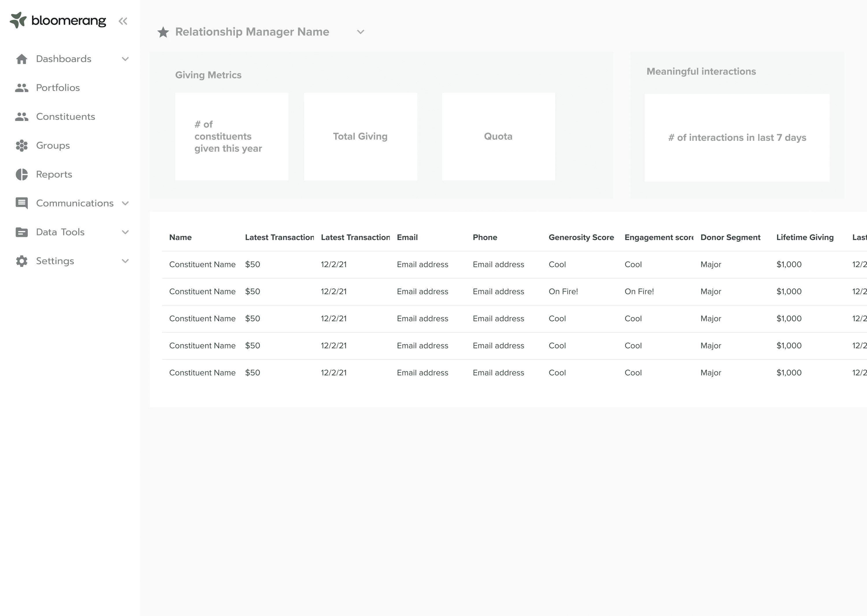Click the Communications chat icon

(x=21, y=203)
